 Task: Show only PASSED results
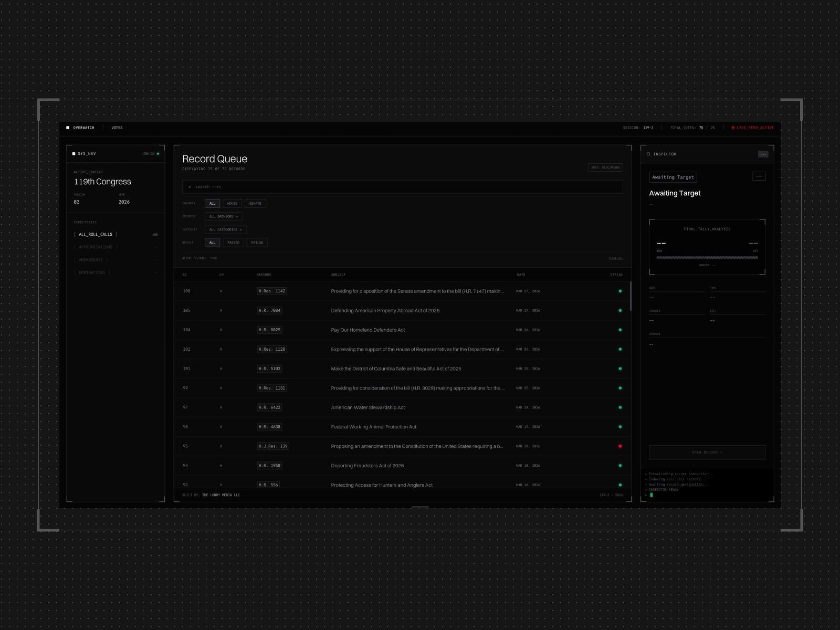coord(233,243)
